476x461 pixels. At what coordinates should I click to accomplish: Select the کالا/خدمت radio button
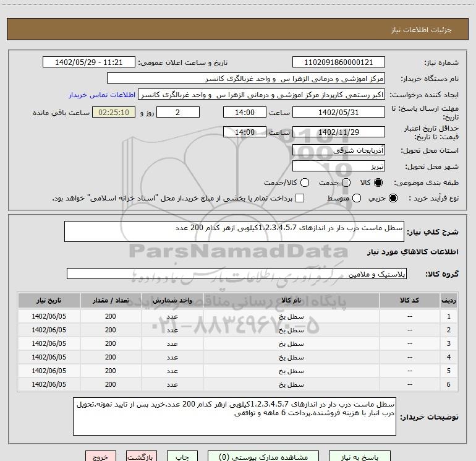(305, 183)
